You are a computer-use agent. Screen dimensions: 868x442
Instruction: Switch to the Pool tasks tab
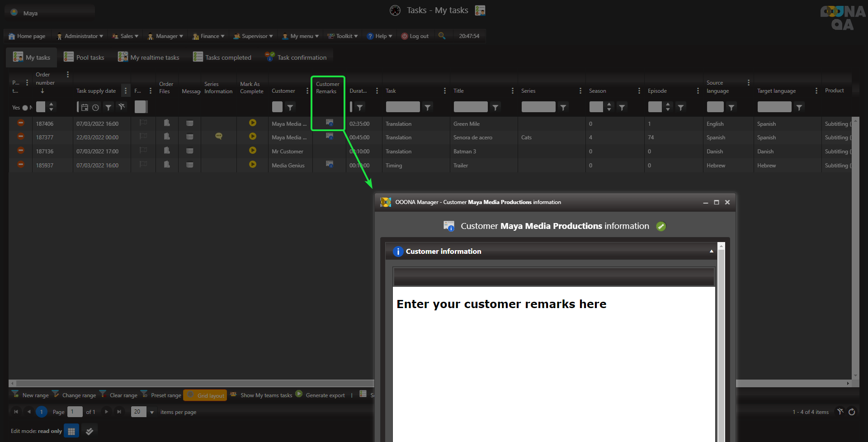coord(85,57)
